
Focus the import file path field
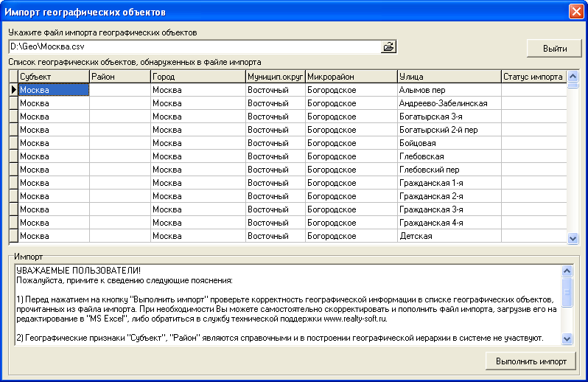[x=195, y=47]
